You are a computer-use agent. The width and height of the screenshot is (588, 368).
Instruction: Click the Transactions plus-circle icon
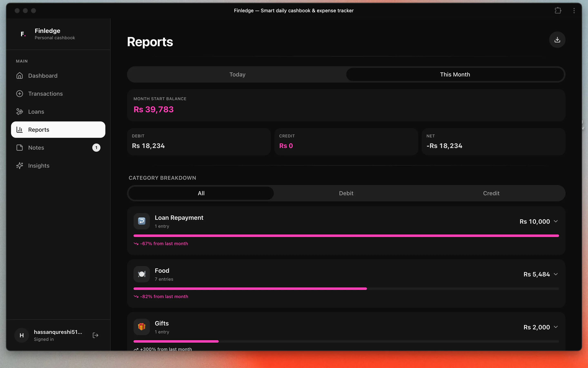(x=19, y=94)
